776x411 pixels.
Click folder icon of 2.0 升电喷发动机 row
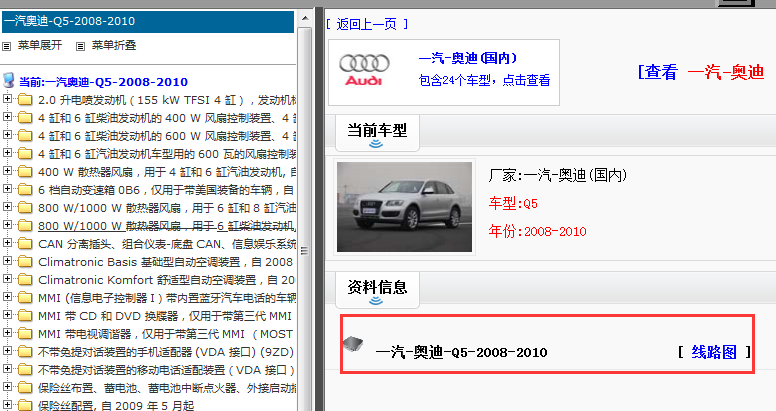tap(25, 100)
